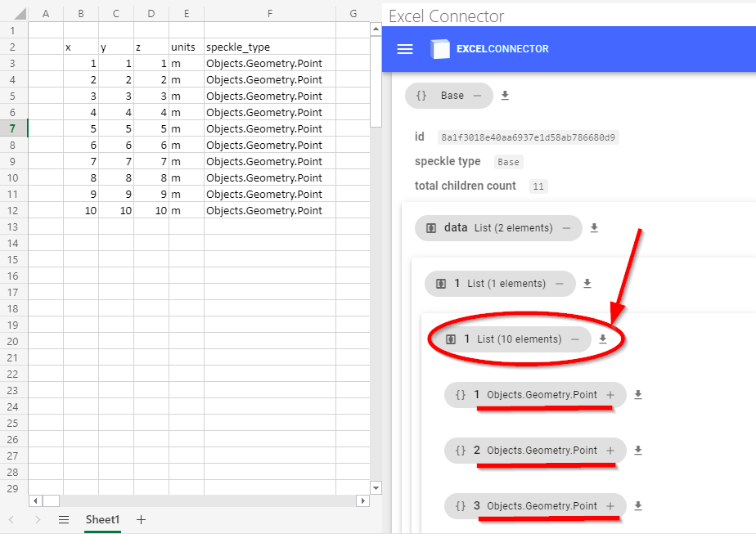
Task: Click the horizontal scrollbar right arrow
Action: click(362, 500)
